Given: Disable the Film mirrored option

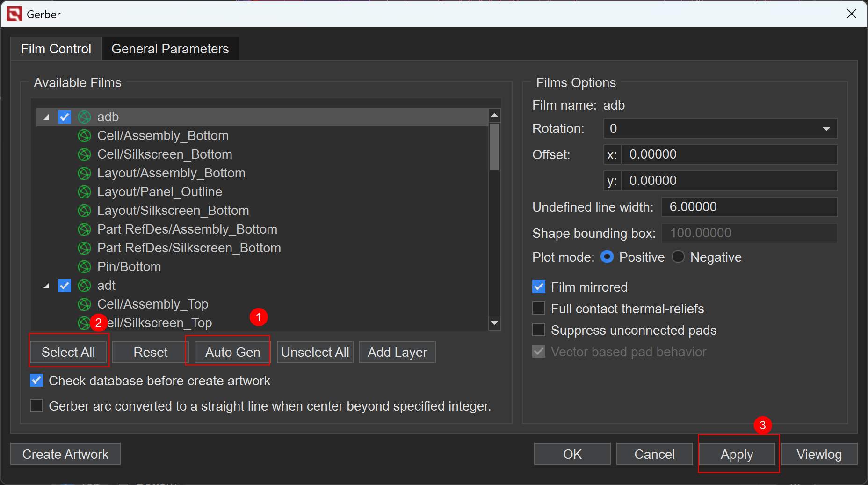Looking at the screenshot, I should (x=539, y=287).
